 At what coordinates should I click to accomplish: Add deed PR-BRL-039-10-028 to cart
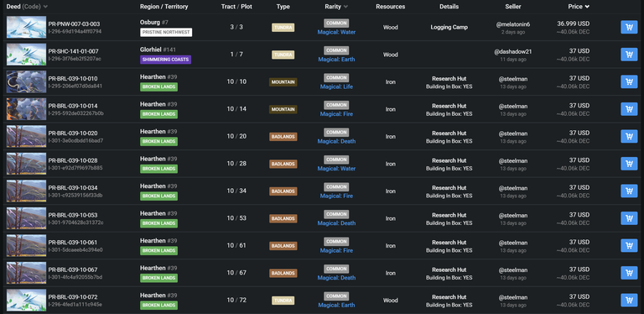point(629,164)
